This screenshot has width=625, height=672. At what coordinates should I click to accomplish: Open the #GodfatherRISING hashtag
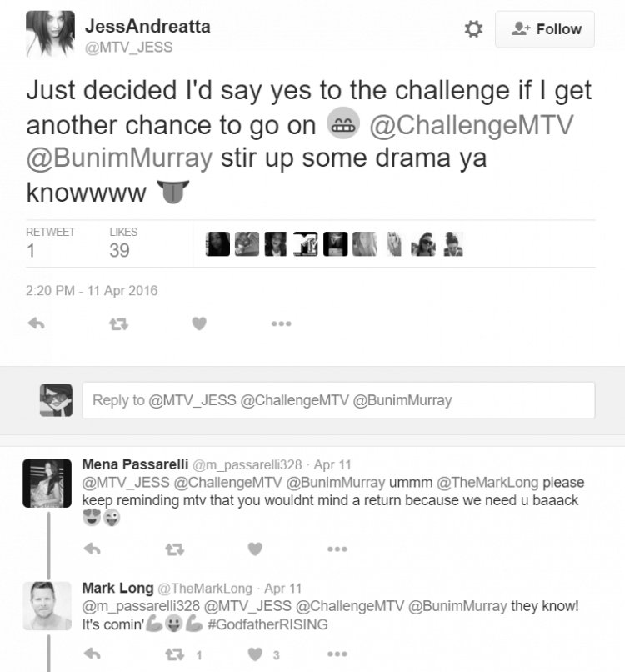coord(267,624)
